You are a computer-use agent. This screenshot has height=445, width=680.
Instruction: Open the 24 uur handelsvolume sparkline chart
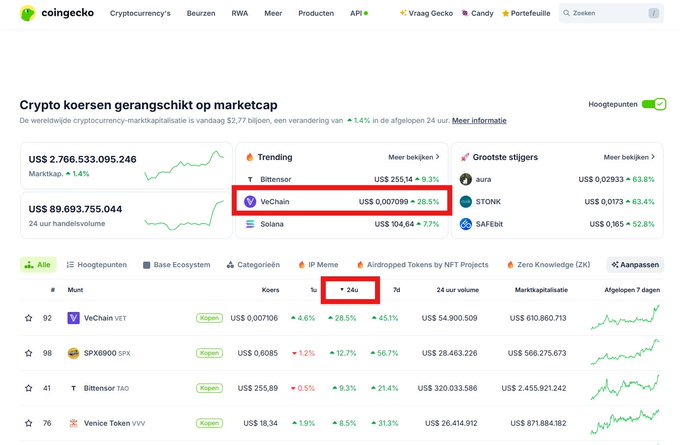point(184,215)
